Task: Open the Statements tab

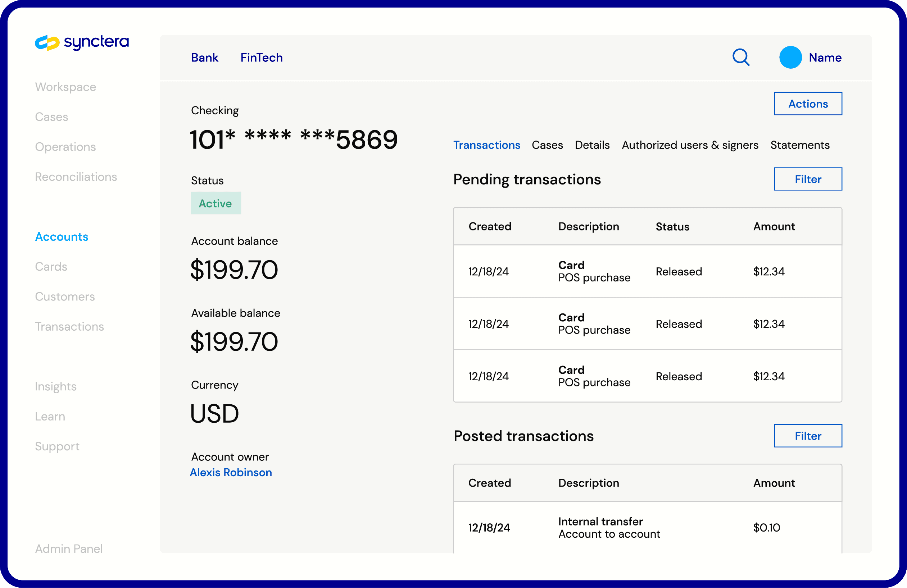Action: tap(799, 145)
